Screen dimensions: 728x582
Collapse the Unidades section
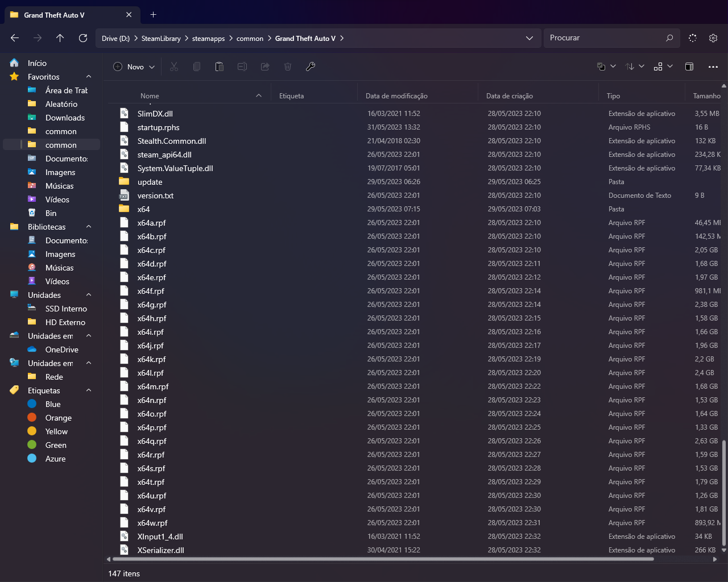(89, 295)
